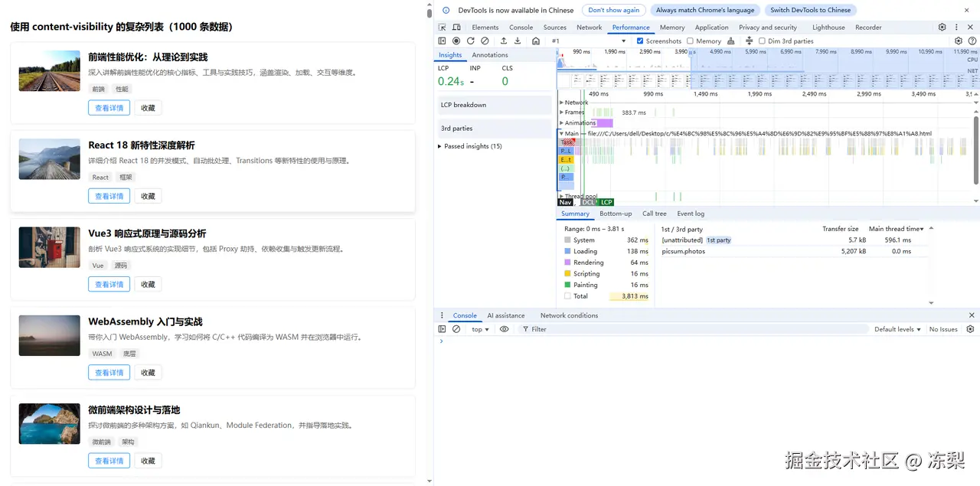Open the Lighthouse tab
Screen dimensions: 980x486
point(828,27)
